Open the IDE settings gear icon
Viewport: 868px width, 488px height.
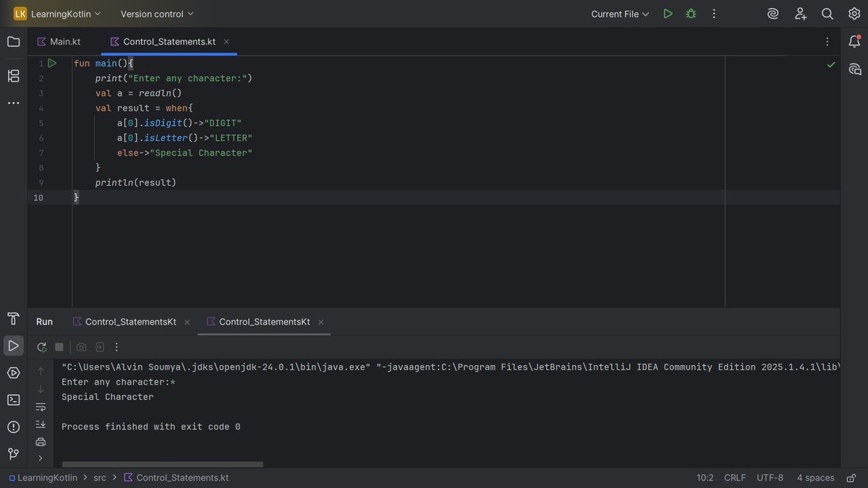854,14
